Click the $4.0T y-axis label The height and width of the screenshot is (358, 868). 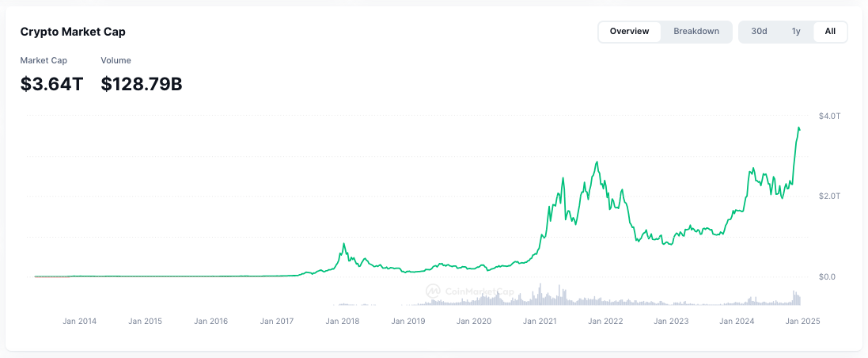[x=830, y=116]
